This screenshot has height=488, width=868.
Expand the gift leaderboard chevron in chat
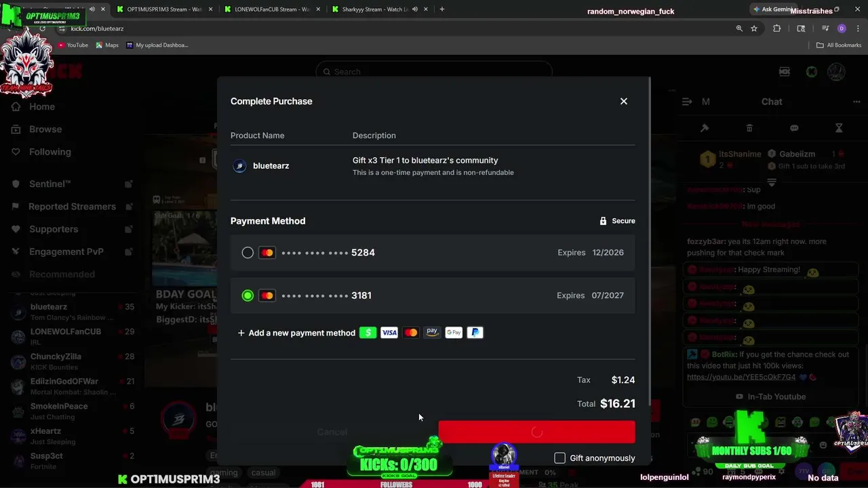pos(772,182)
